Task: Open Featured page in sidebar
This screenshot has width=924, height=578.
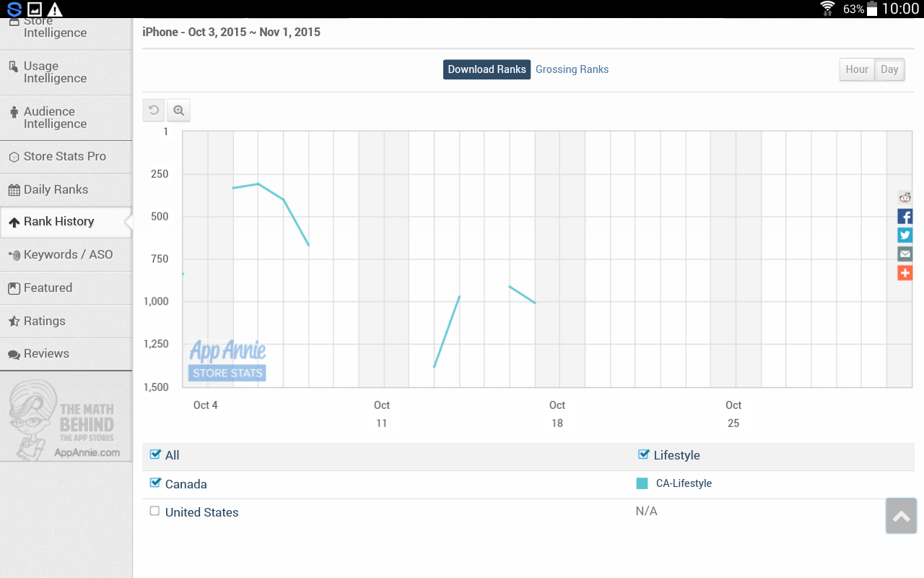Action: [66, 288]
